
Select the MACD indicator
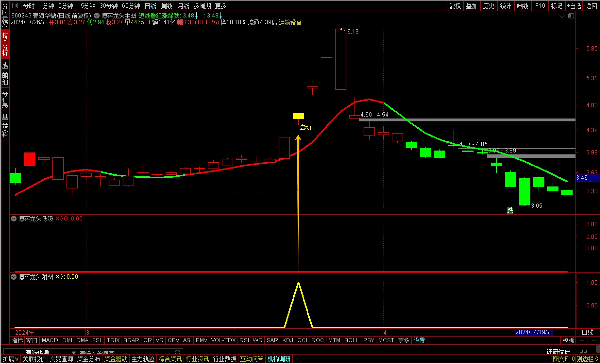click(x=50, y=340)
